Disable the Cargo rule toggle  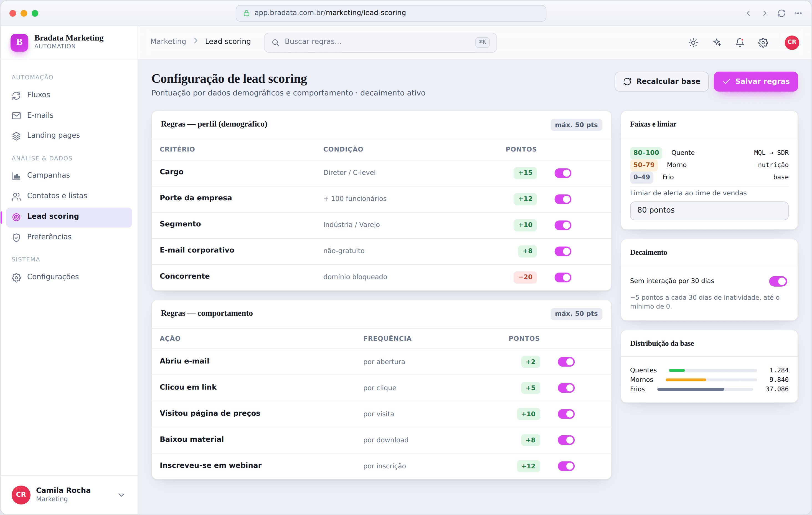pyautogui.click(x=563, y=173)
